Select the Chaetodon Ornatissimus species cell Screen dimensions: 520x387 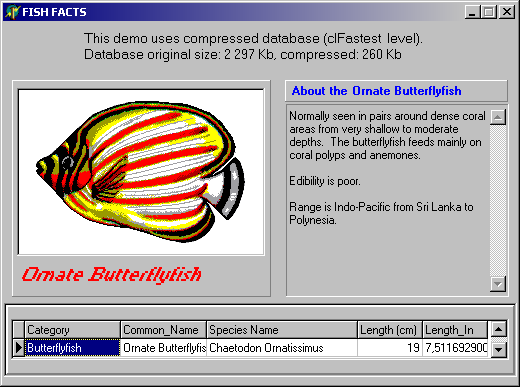[x=282, y=348]
